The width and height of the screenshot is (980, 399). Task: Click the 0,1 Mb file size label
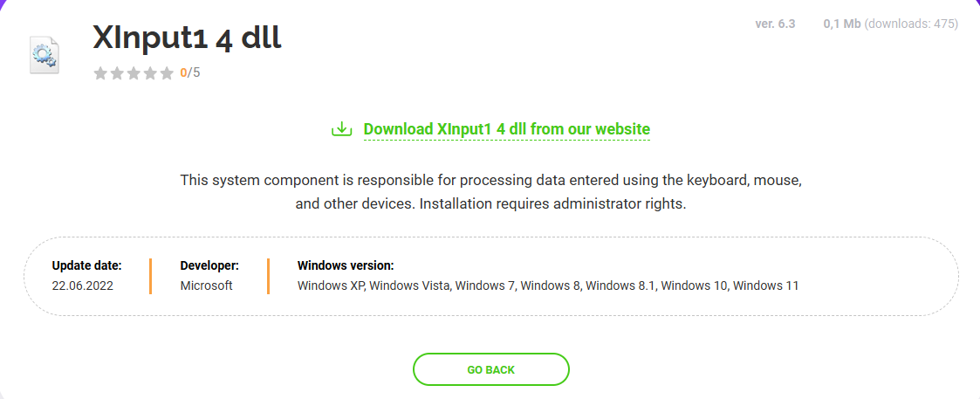[842, 24]
